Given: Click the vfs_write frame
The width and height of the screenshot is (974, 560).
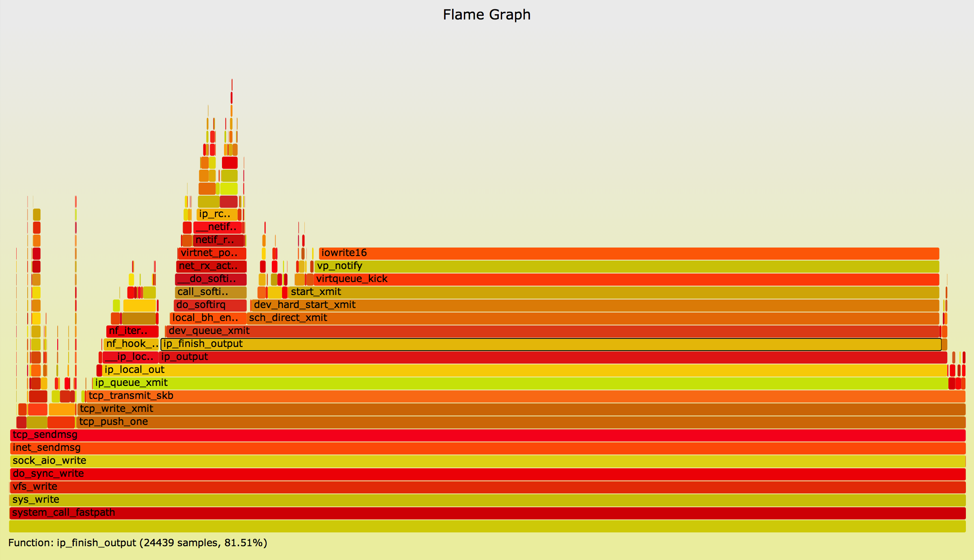Looking at the screenshot, I should click(487, 487).
